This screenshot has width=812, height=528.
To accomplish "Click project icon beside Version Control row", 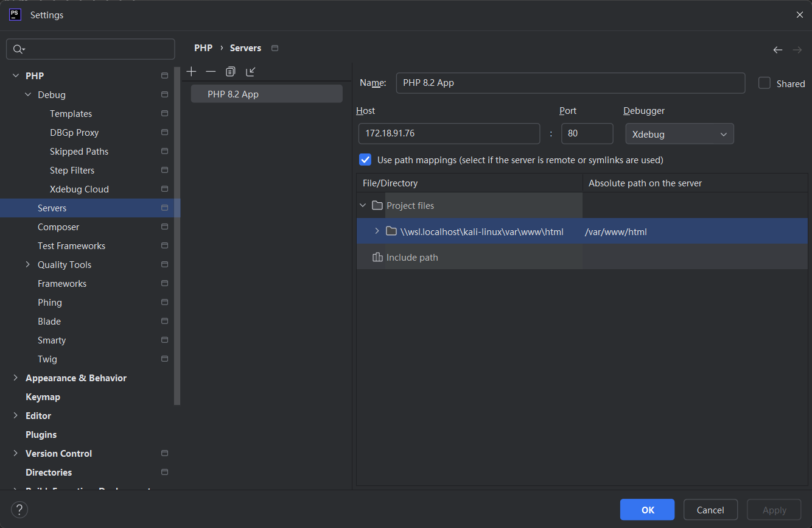I will coord(164,453).
